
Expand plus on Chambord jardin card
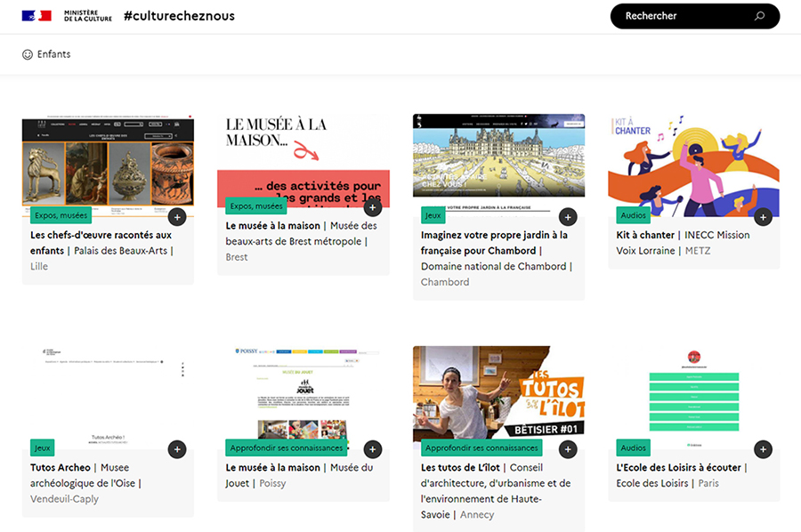tap(568, 217)
